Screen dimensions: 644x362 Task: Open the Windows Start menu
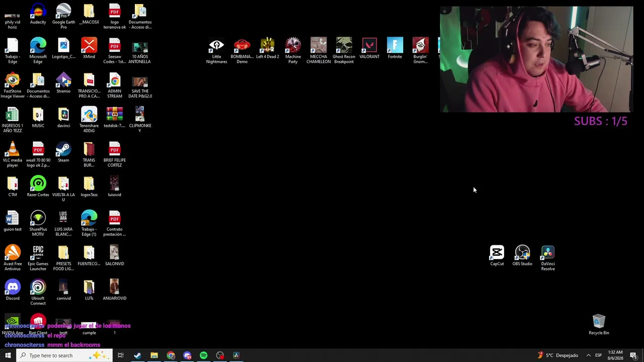coord(8,355)
